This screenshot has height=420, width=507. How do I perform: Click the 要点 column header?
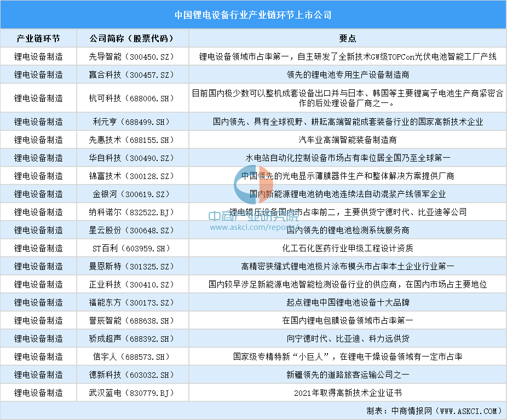(348, 38)
